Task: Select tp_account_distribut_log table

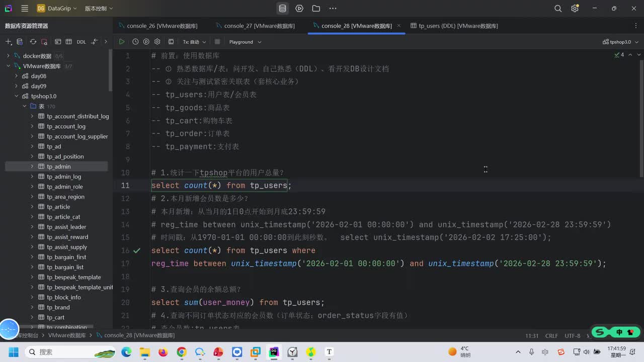Action: (77, 116)
